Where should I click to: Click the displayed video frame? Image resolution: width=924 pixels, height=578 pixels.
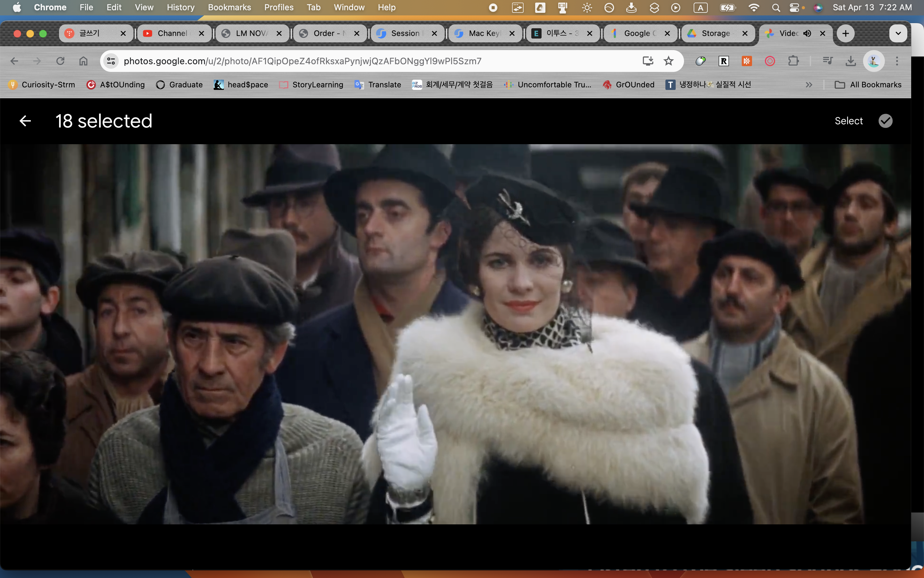tap(456, 334)
